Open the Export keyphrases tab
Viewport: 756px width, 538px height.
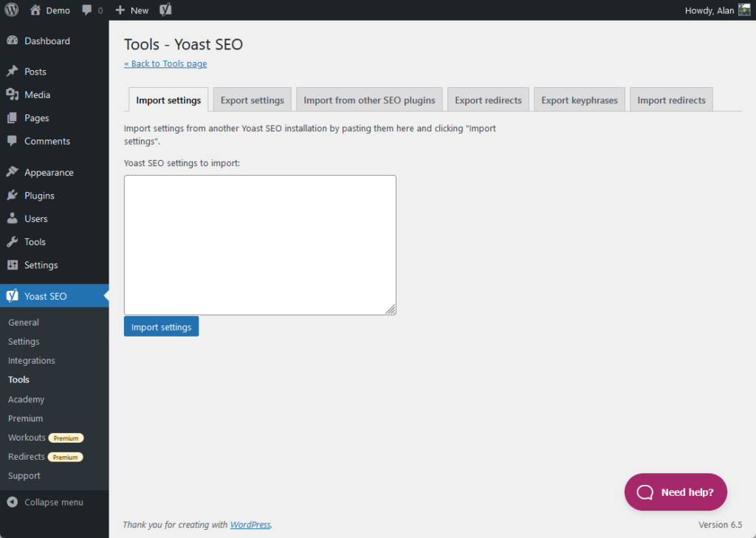click(x=579, y=100)
